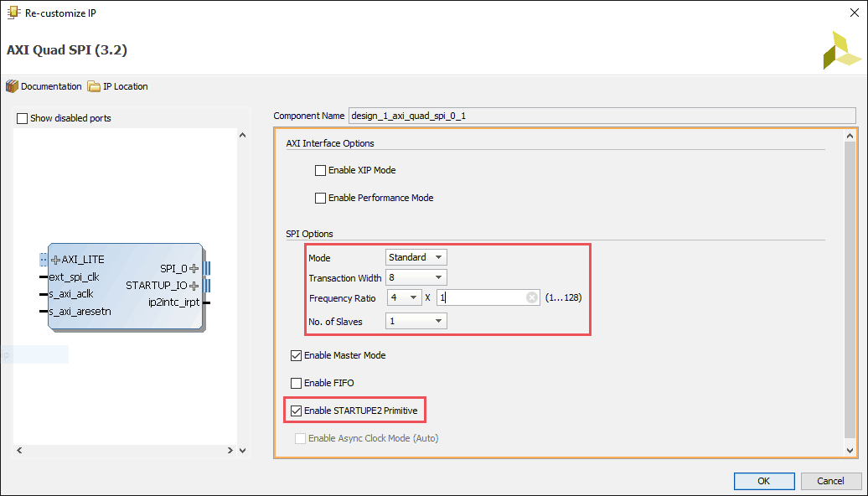Click the Xilinx logo in header

[840, 50]
